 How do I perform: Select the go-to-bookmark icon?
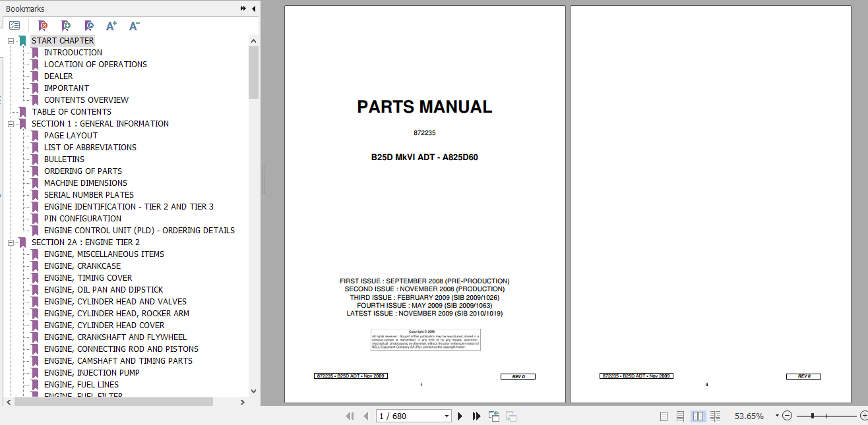(x=89, y=25)
